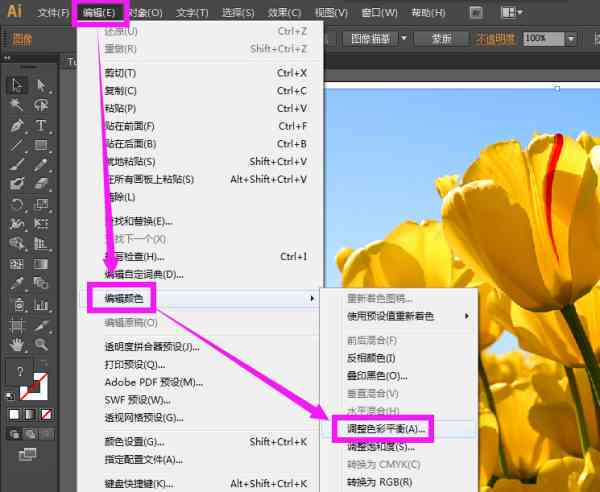Viewport: 600px width, 492px height.
Task: Select the Gradient tool
Action: pos(41,264)
